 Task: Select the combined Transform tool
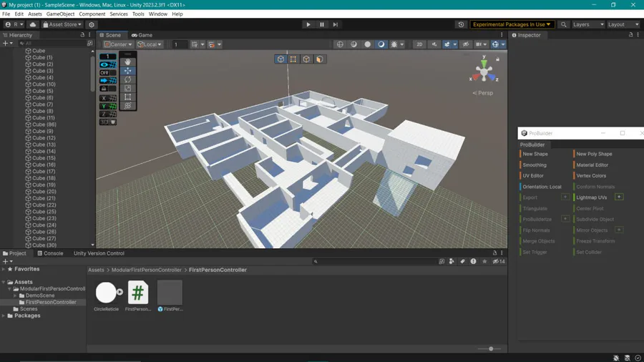point(128,106)
